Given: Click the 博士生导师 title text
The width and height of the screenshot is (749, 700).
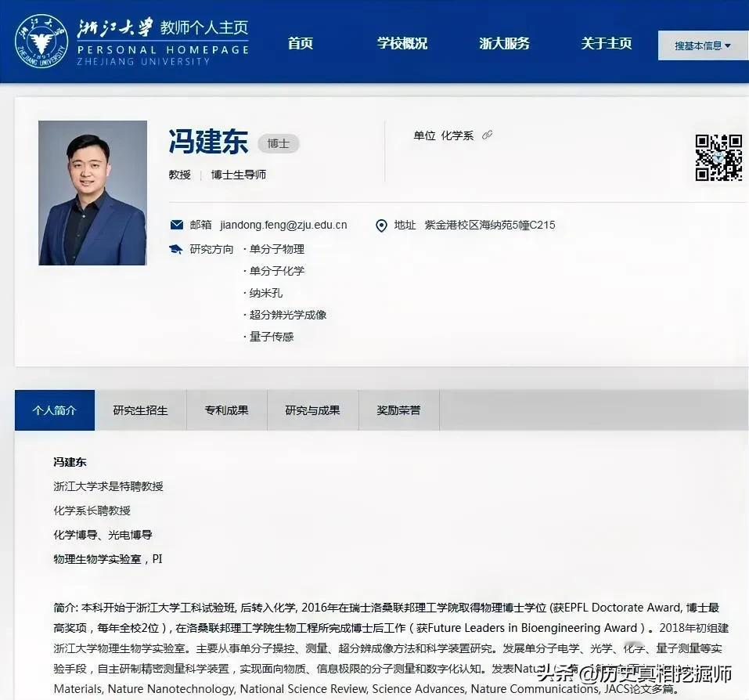Looking at the screenshot, I should [x=239, y=175].
